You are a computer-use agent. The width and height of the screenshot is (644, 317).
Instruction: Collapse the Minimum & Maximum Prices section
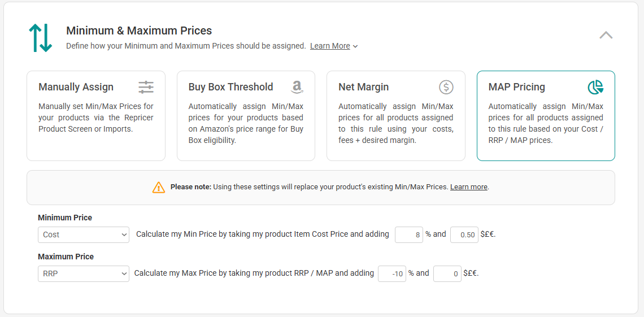point(606,35)
